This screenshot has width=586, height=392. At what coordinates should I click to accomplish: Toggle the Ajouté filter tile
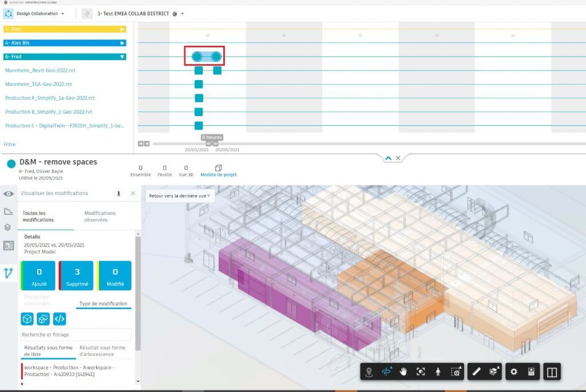[39, 276]
